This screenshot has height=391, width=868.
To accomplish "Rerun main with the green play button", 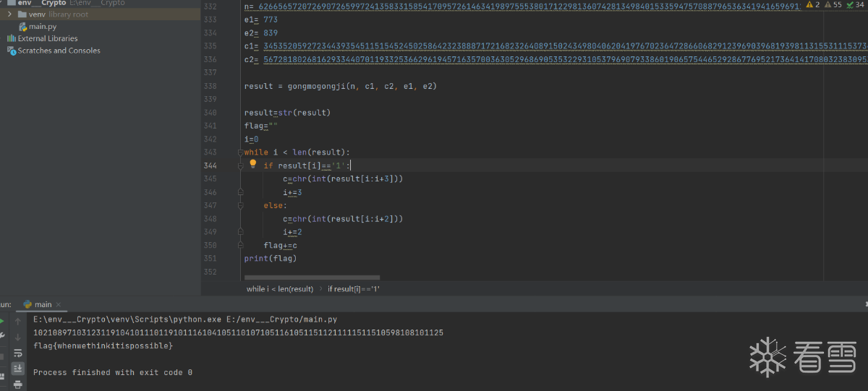I will click(x=1, y=320).
